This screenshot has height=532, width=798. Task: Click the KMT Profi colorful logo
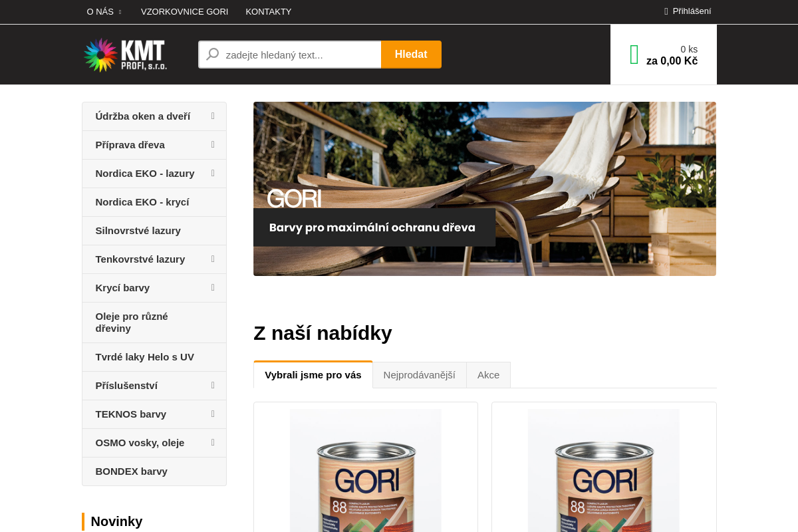tap(125, 55)
